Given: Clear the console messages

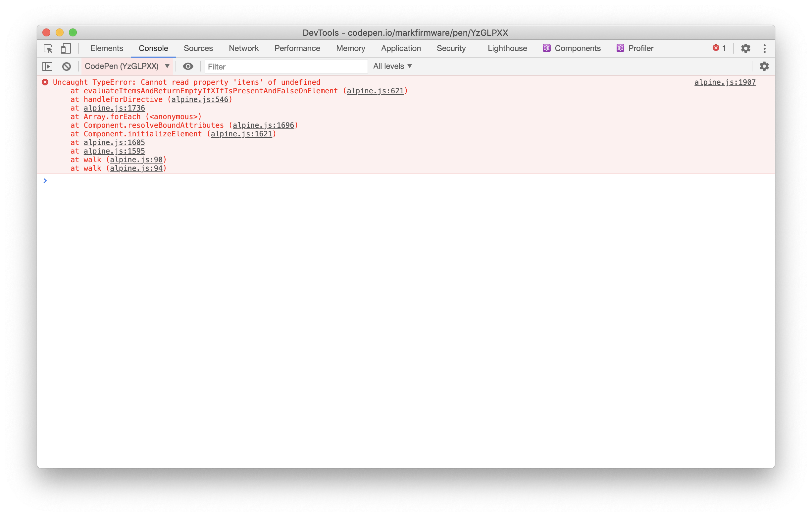Looking at the screenshot, I should (67, 66).
